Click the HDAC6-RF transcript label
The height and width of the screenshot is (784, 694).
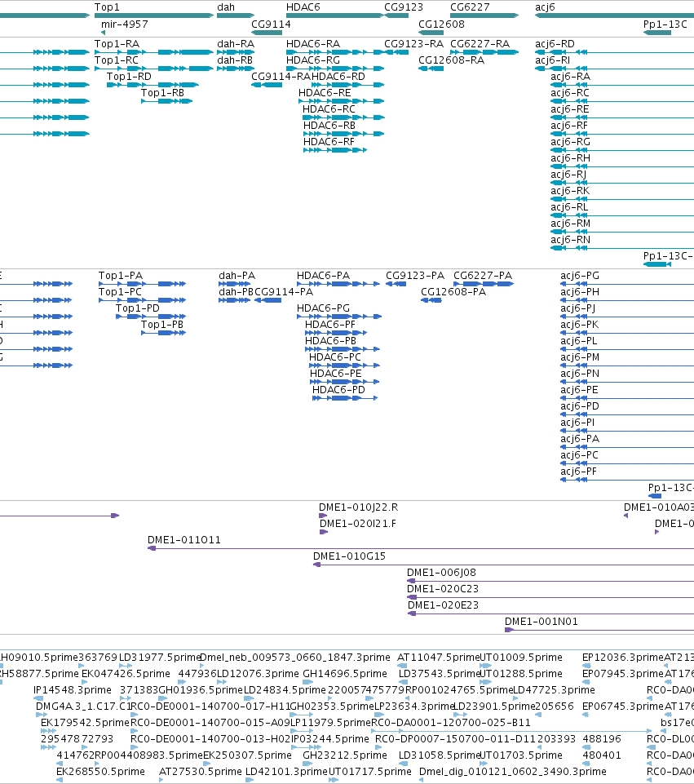coord(329,141)
